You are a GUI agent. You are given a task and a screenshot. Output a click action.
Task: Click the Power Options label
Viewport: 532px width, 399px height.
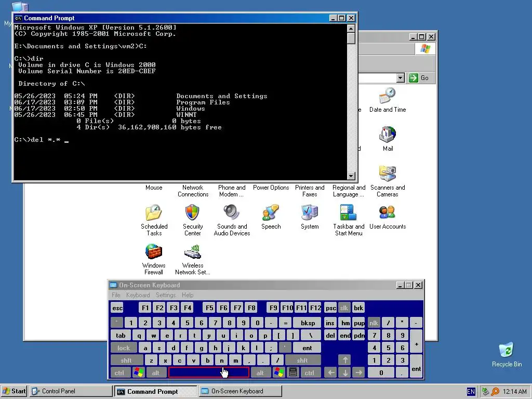coord(271,188)
